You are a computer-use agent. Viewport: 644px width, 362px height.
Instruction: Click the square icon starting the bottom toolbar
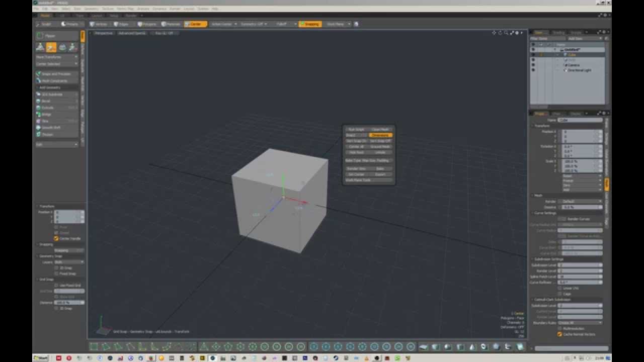pos(94,346)
